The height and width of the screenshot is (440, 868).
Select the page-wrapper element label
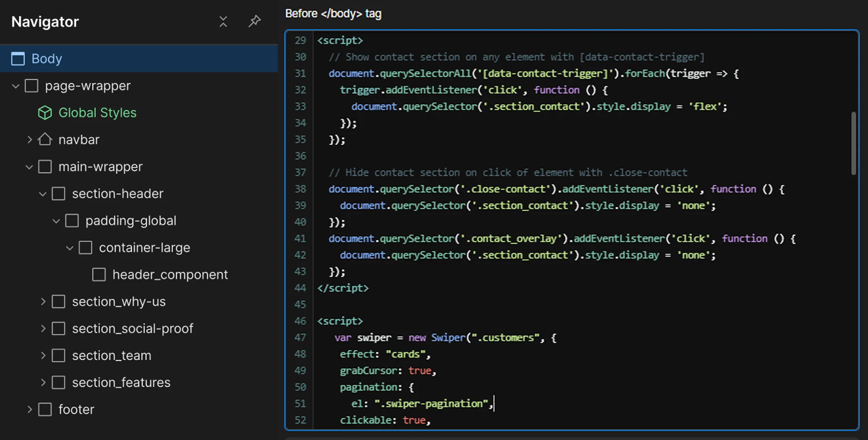[88, 86]
